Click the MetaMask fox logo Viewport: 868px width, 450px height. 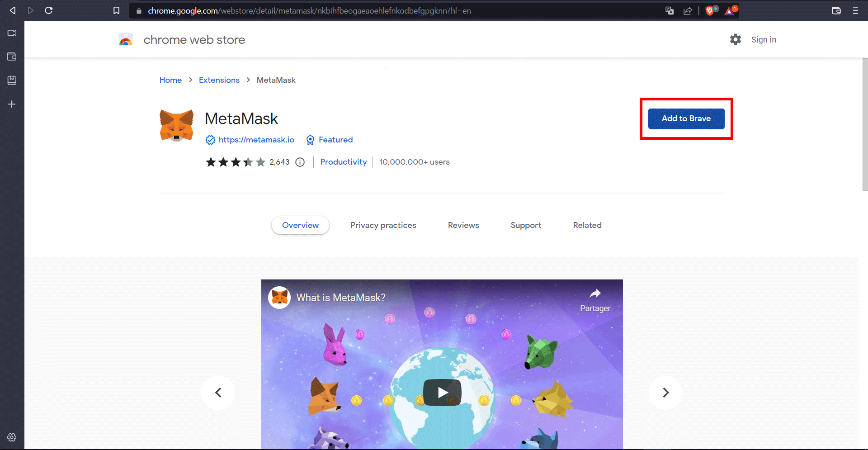pyautogui.click(x=176, y=125)
